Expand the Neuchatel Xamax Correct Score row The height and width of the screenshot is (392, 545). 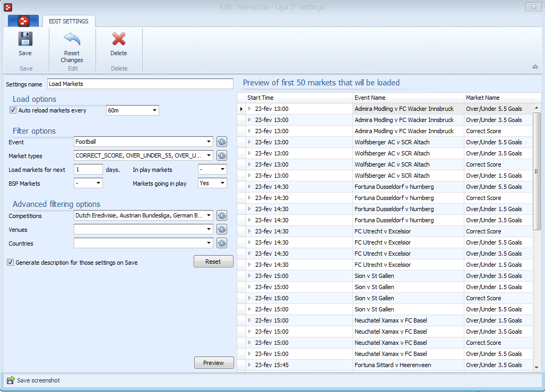coord(249,343)
